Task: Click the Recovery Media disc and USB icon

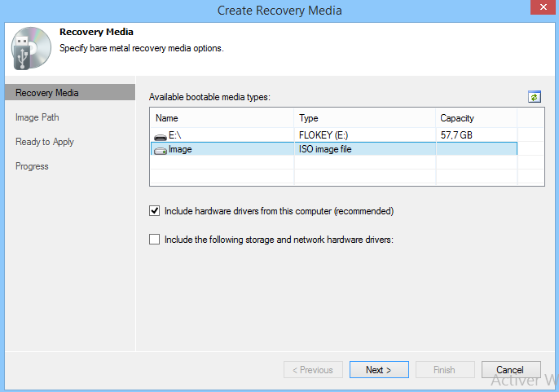Action: pyautogui.click(x=31, y=49)
